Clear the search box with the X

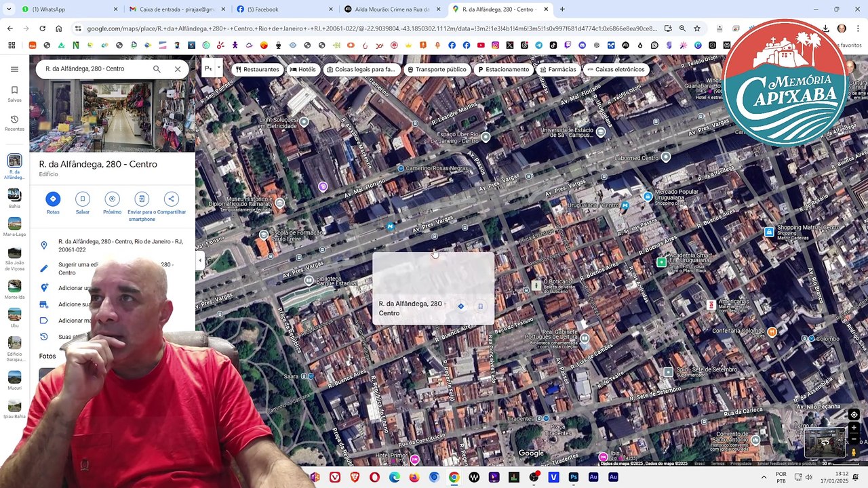coord(178,69)
